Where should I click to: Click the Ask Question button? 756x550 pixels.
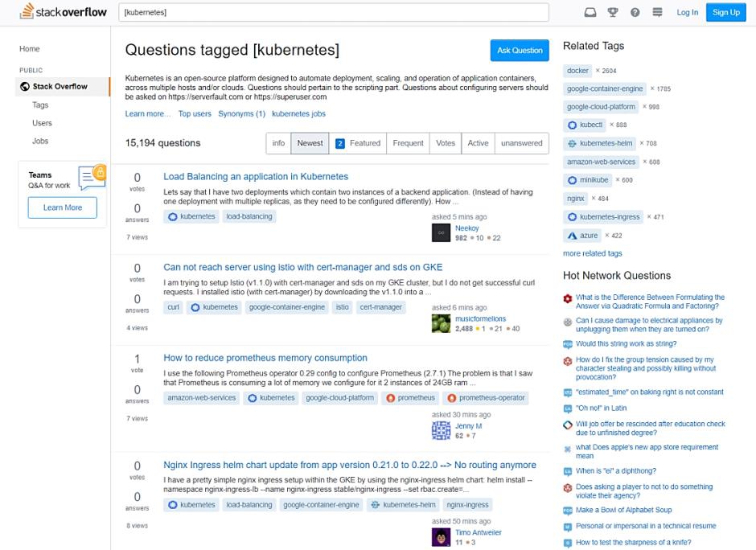[x=520, y=50]
